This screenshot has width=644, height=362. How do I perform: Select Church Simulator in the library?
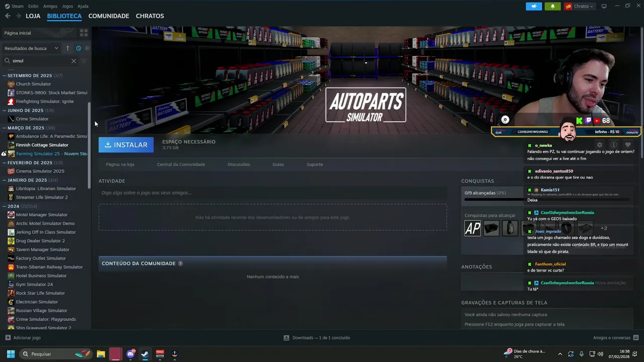pyautogui.click(x=33, y=84)
